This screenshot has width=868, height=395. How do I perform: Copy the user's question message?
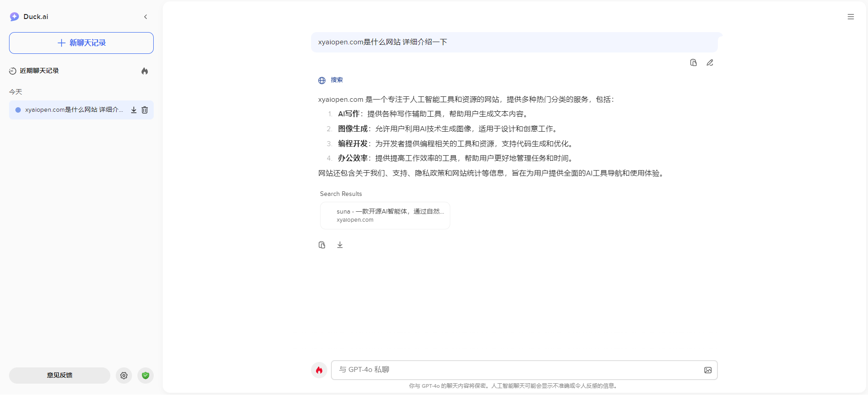pos(693,62)
